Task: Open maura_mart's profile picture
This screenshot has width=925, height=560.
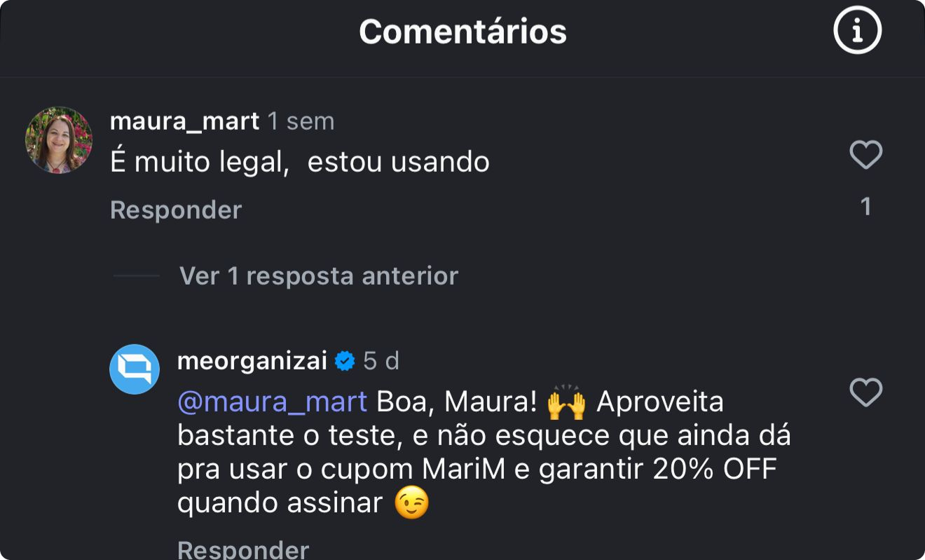Action: coord(59,140)
